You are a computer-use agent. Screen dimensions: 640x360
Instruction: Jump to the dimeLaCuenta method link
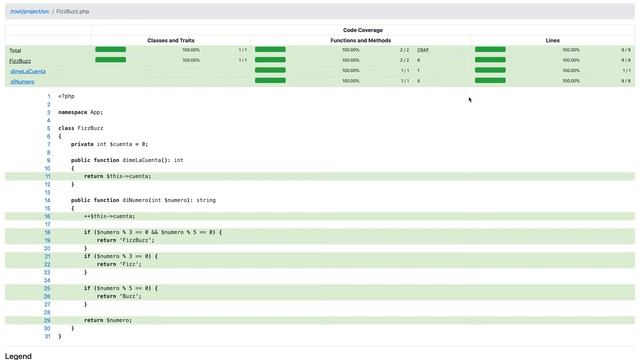pyautogui.click(x=28, y=71)
